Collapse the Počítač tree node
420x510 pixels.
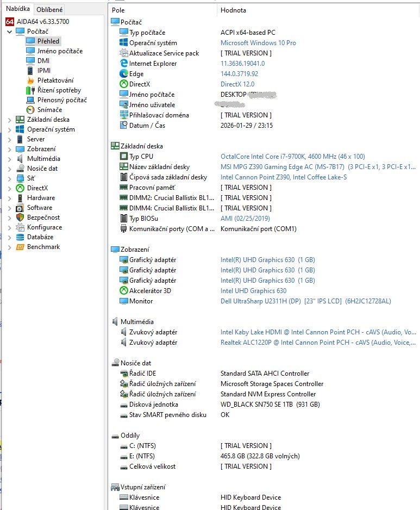point(9,32)
